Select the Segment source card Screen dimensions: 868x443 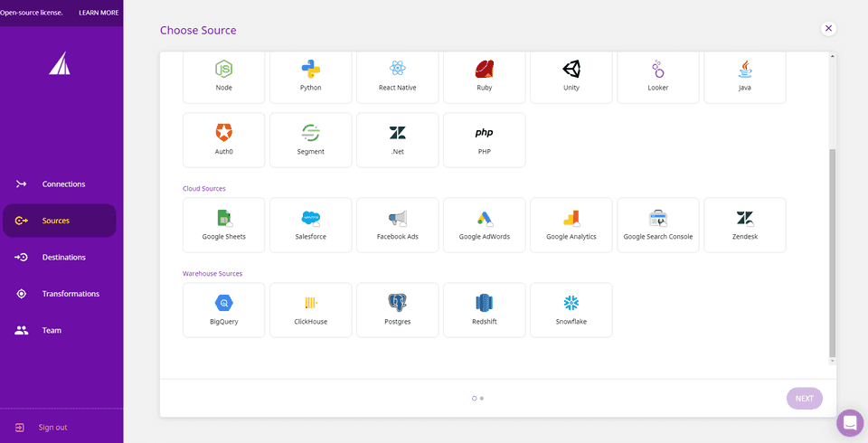point(310,140)
